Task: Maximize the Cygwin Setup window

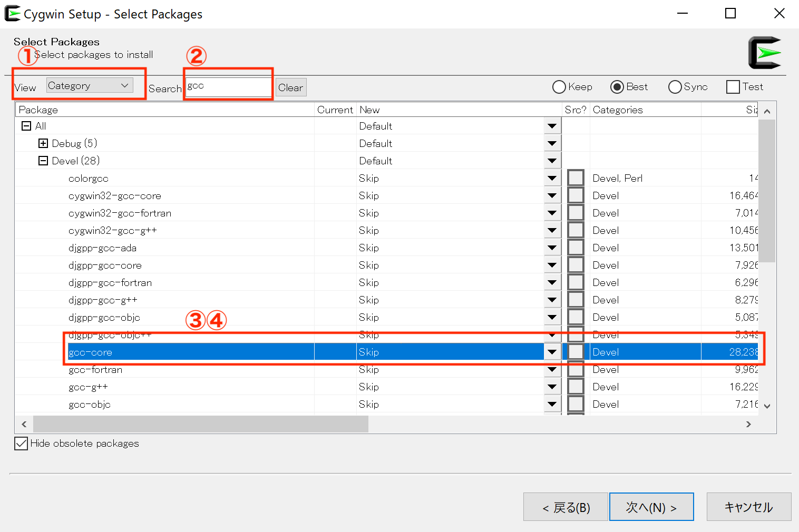Action: pos(730,13)
